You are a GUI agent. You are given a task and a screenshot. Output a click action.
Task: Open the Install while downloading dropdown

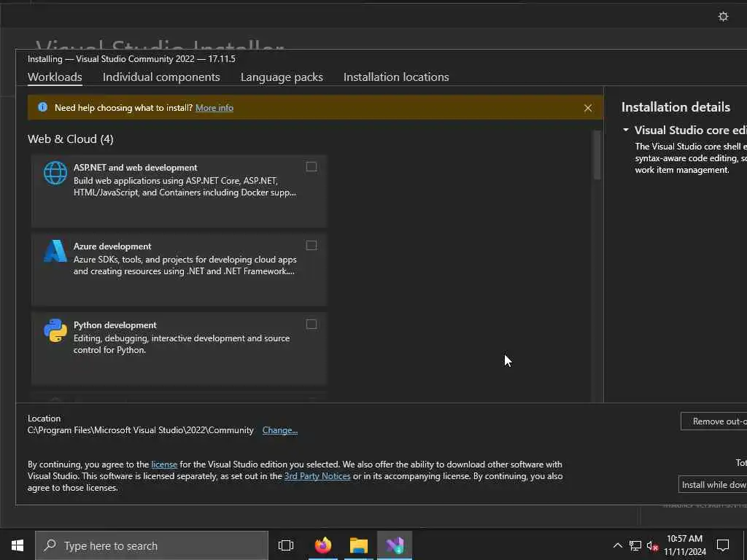(x=713, y=484)
